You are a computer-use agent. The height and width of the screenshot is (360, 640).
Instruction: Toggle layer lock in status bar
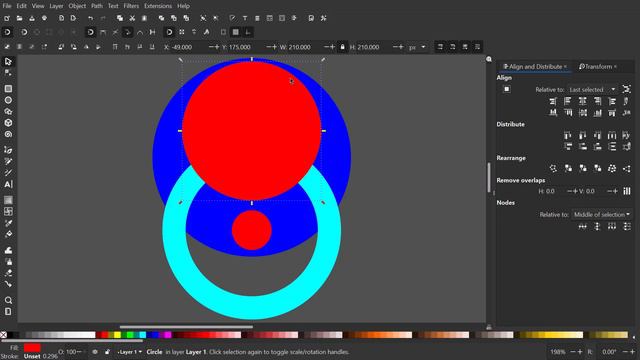click(x=107, y=352)
